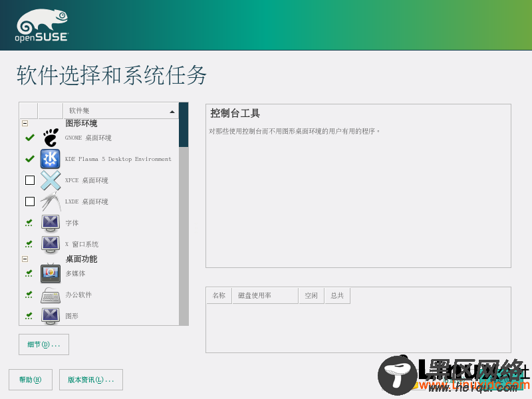Check the LXDE 桌面环境 checkbox
532x399 pixels.
pos(30,201)
